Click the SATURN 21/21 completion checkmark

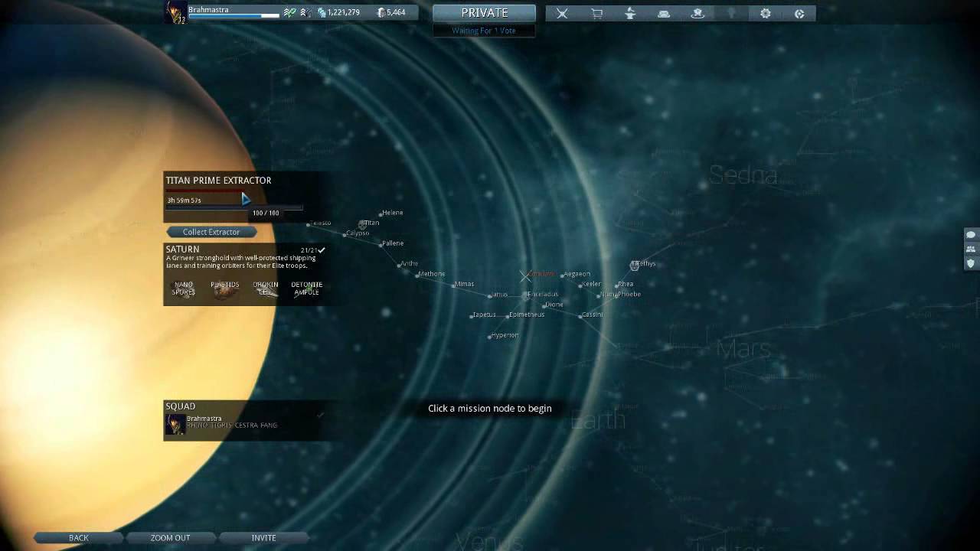pos(322,250)
